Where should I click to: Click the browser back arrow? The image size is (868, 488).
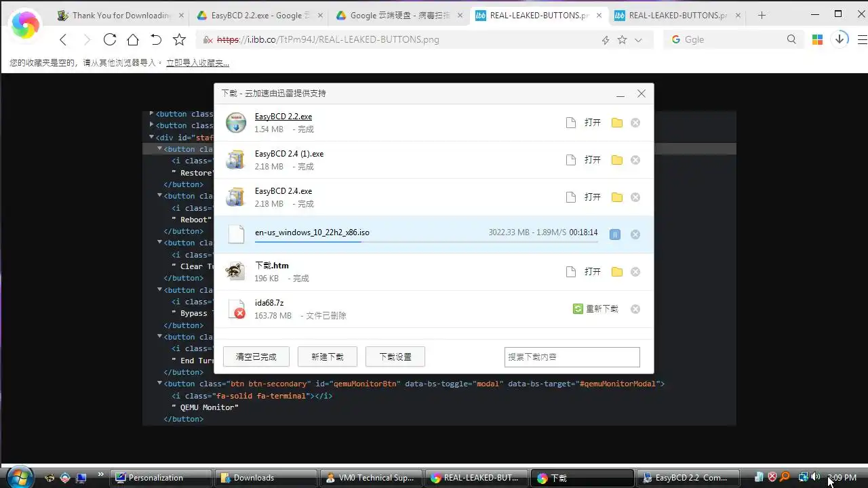point(63,40)
